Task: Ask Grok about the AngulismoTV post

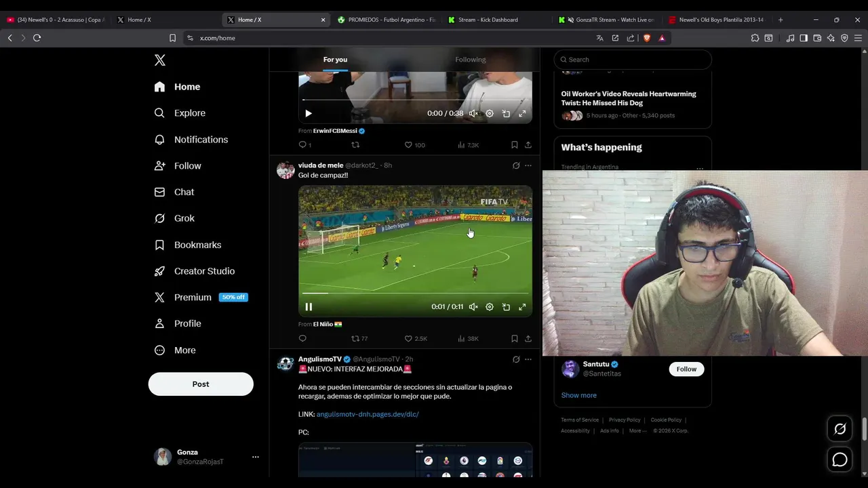Action: (516, 359)
